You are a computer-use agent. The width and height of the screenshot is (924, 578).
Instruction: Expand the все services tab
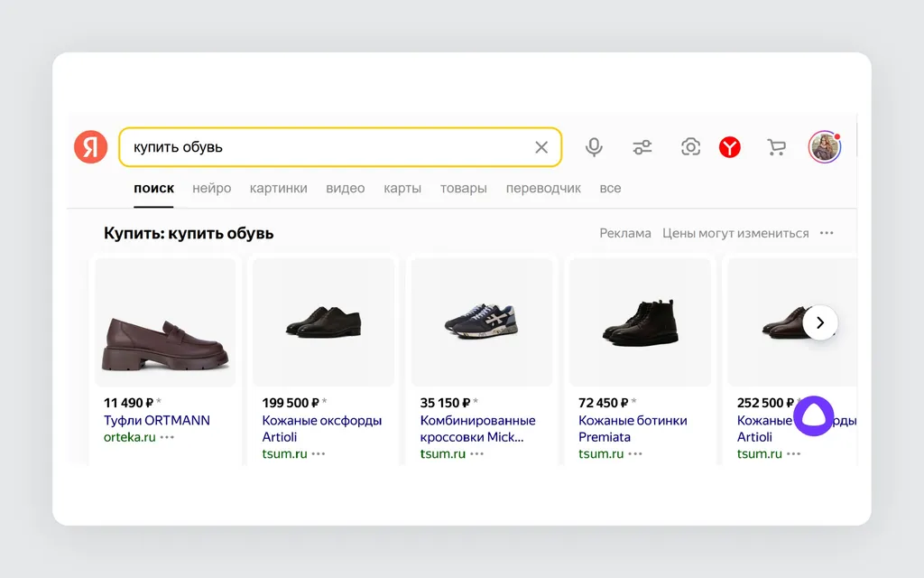(610, 188)
